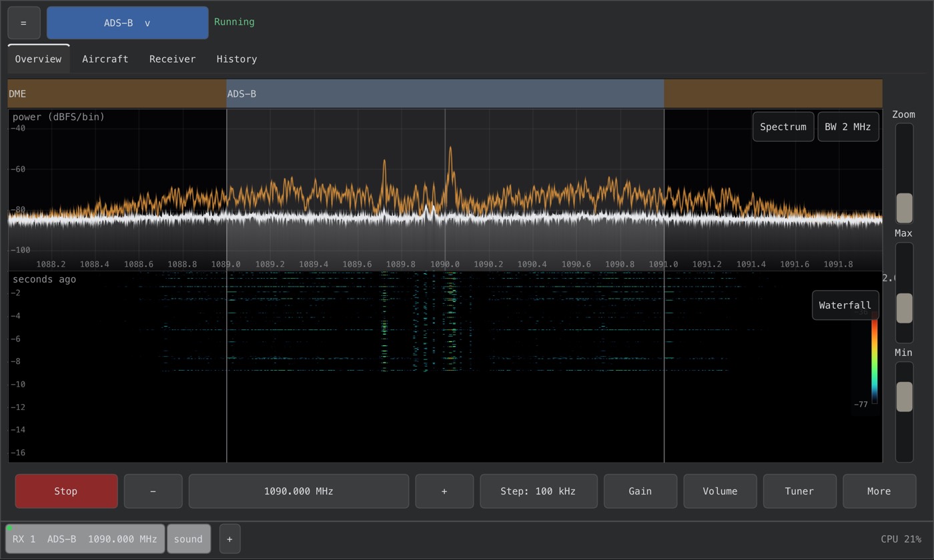Open the Receiver tab

tap(172, 59)
